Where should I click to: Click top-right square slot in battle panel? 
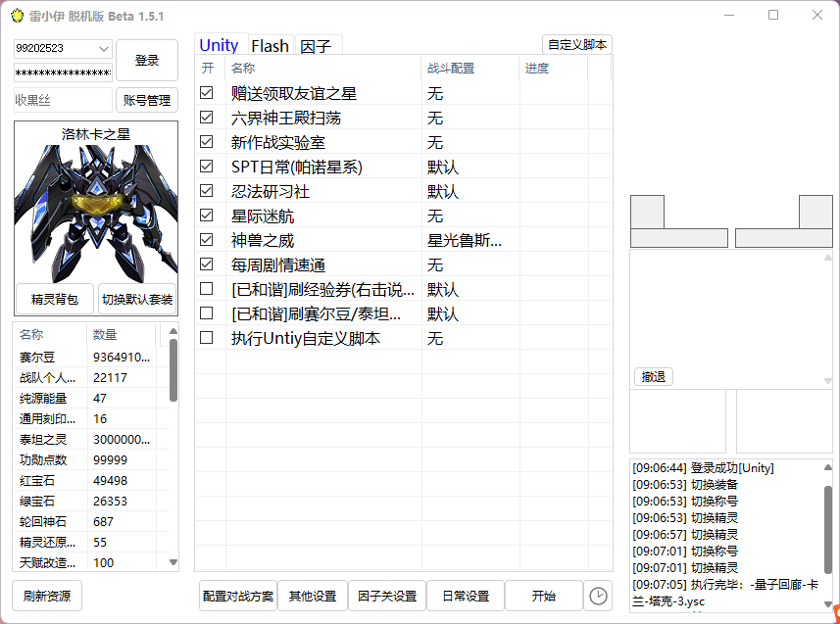[815, 213]
